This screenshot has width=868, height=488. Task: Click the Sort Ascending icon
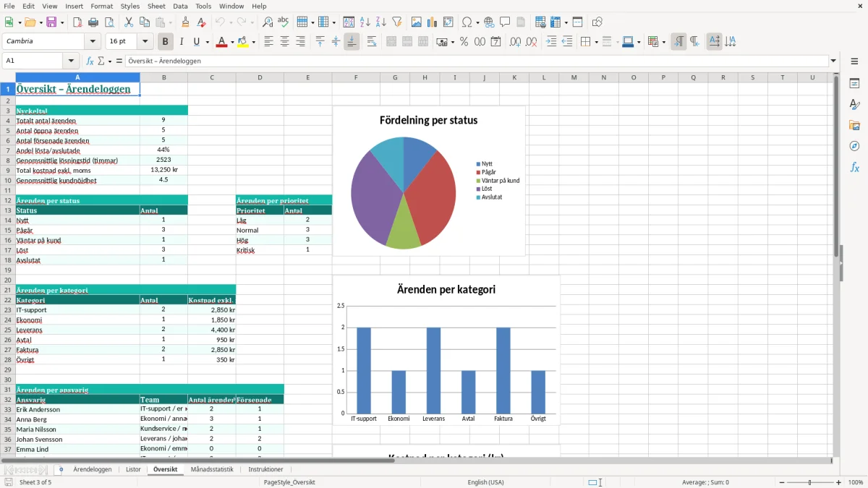[365, 22]
